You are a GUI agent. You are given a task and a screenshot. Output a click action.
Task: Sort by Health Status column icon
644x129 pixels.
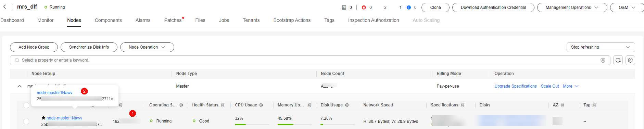(x=223, y=105)
